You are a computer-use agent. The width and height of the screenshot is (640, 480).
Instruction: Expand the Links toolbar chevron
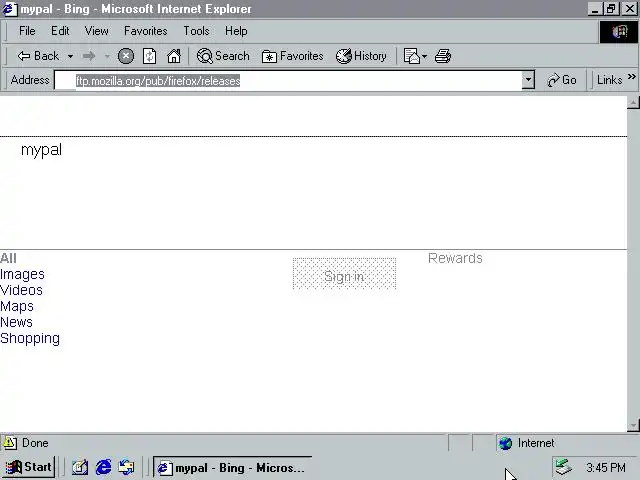coord(631,77)
